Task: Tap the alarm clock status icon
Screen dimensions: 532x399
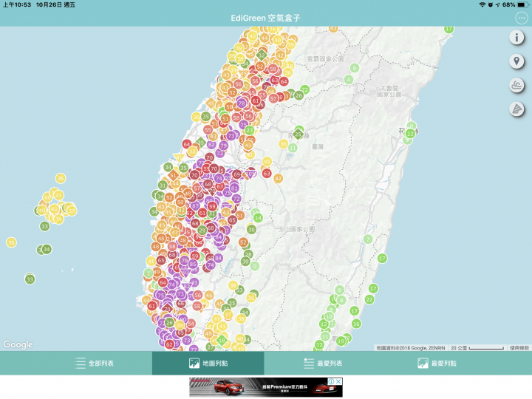Action: point(491,4)
